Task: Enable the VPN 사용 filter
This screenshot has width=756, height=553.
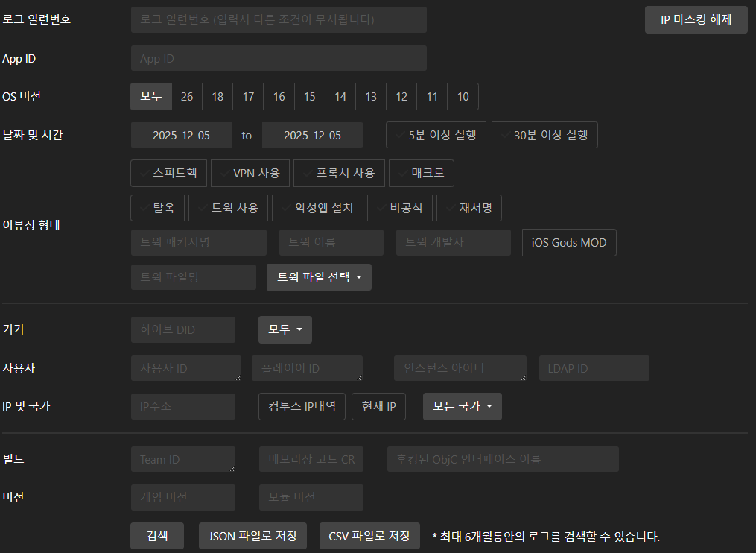Action: point(249,173)
